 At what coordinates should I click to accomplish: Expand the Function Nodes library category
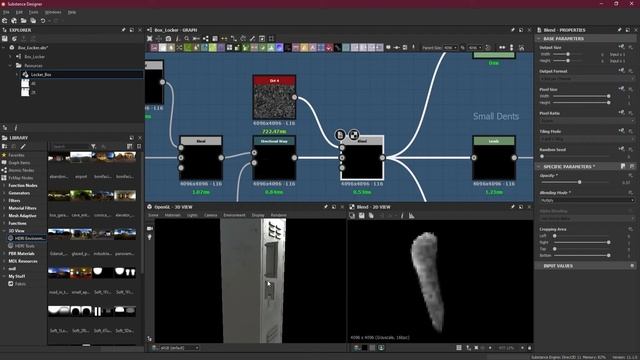pos(4,185)
